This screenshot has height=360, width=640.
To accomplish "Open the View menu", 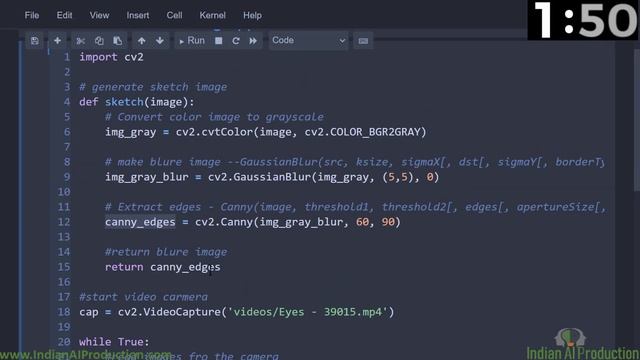I will coord(99,16).
